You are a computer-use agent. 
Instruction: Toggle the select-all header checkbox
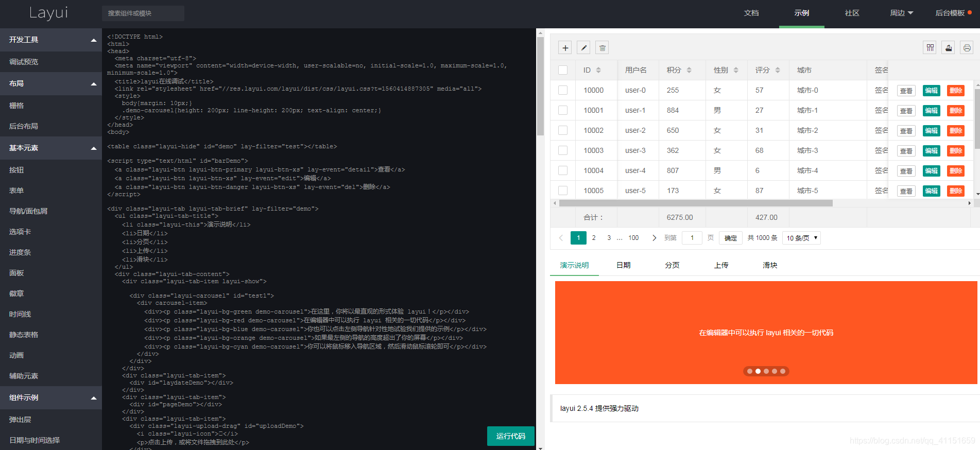(563, 70)
